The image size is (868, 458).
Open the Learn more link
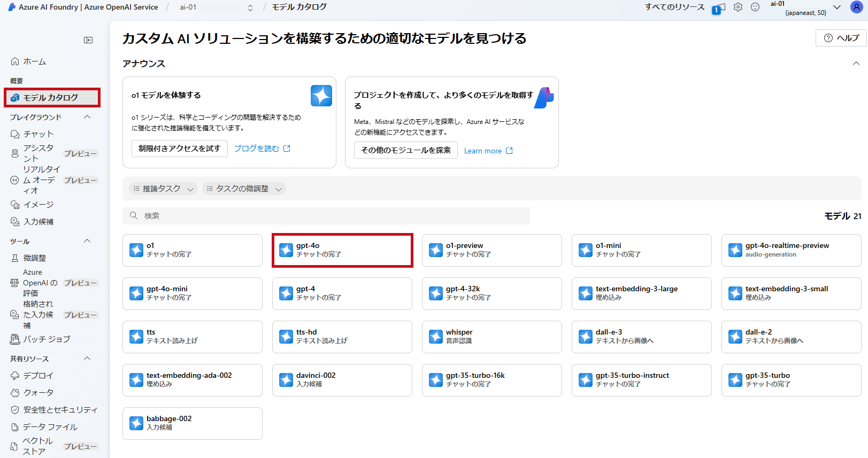point(488,151)
